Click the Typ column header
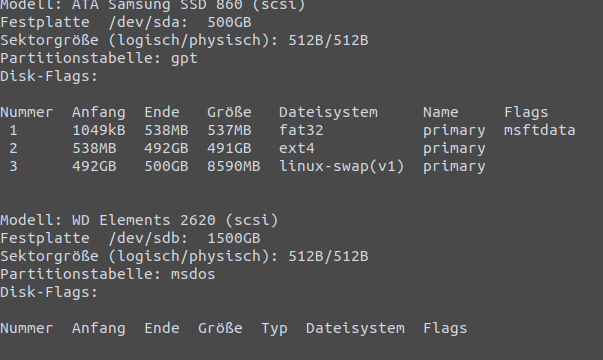Viewport: 603px width, 360px height. tap(275, 329)
